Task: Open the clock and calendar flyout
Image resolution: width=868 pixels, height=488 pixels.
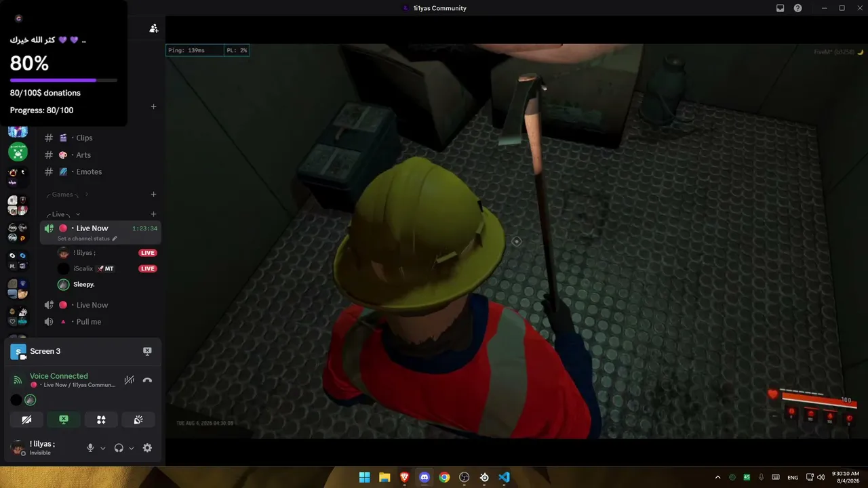Action: coord(845,477)
